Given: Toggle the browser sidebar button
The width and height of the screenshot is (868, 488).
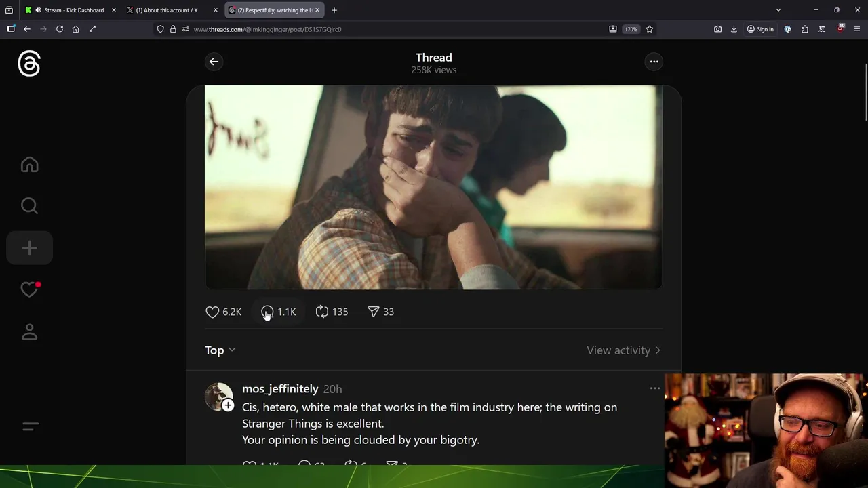Looking at the screenshot, I should 11,29.
